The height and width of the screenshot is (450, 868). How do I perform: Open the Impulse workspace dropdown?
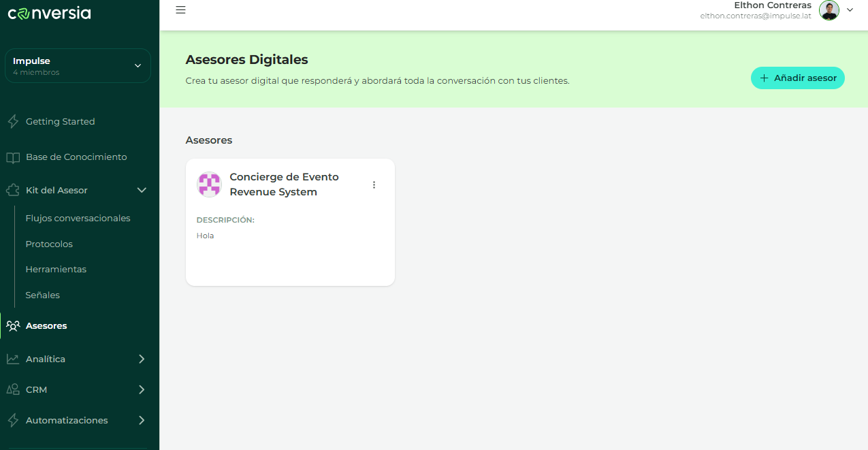tap(138, 66)
